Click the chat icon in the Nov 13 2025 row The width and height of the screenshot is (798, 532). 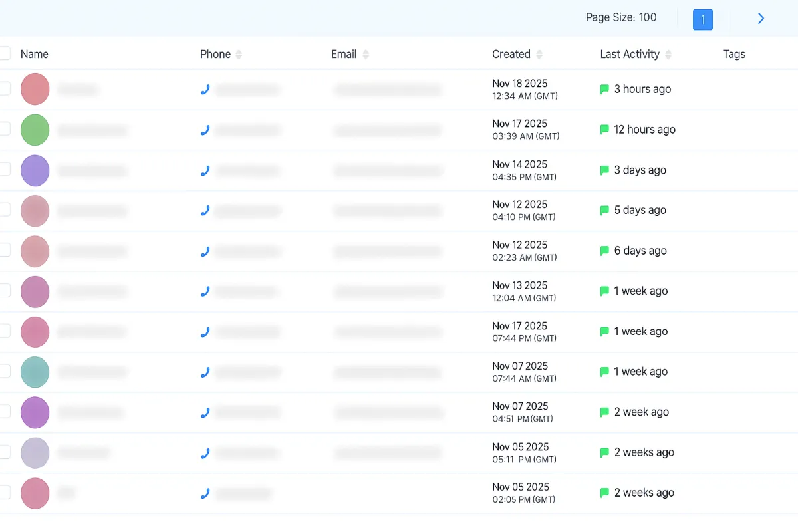tap(604, 291)
